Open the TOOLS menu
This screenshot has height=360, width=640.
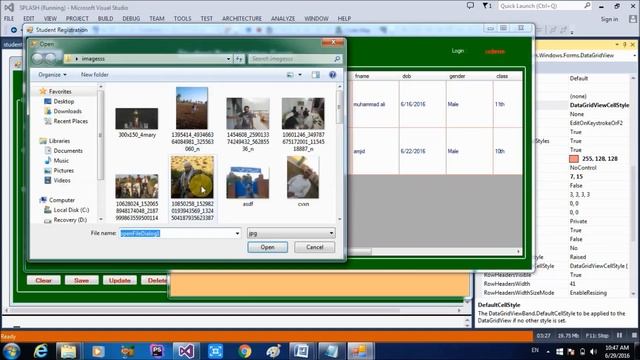pos(182,18)
